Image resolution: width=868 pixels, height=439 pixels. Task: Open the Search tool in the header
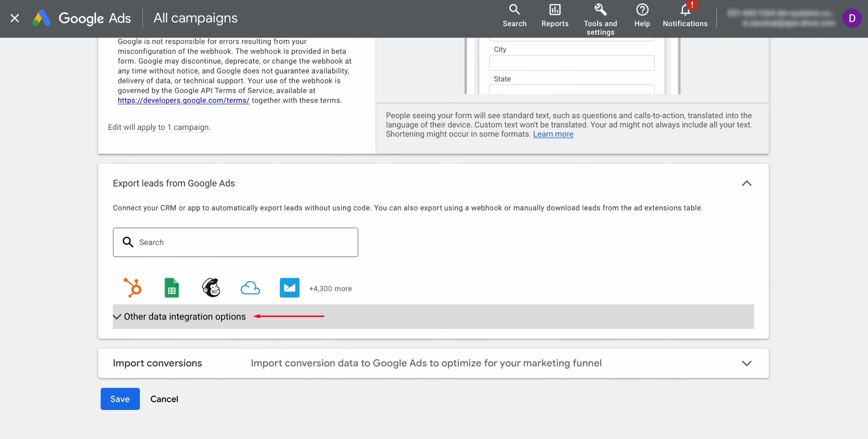(x=515, y=16)
